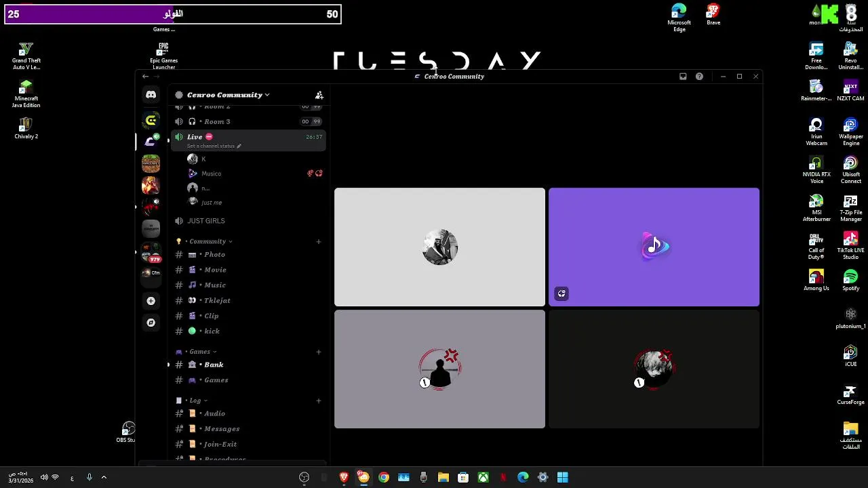868x488 pixels.
Task: Open the Tklejat channel
Action: point(248,300)
